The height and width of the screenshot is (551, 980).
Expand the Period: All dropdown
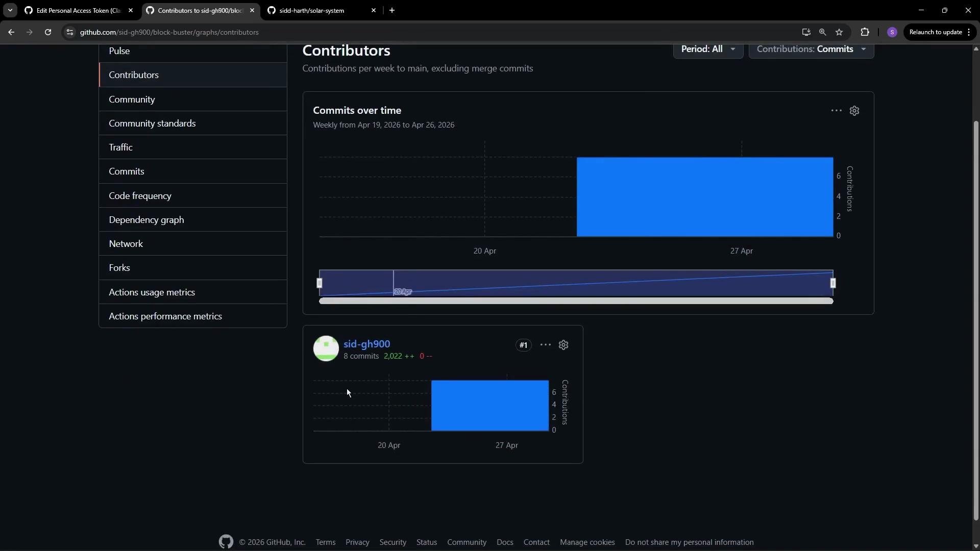(x=708, y=49)
